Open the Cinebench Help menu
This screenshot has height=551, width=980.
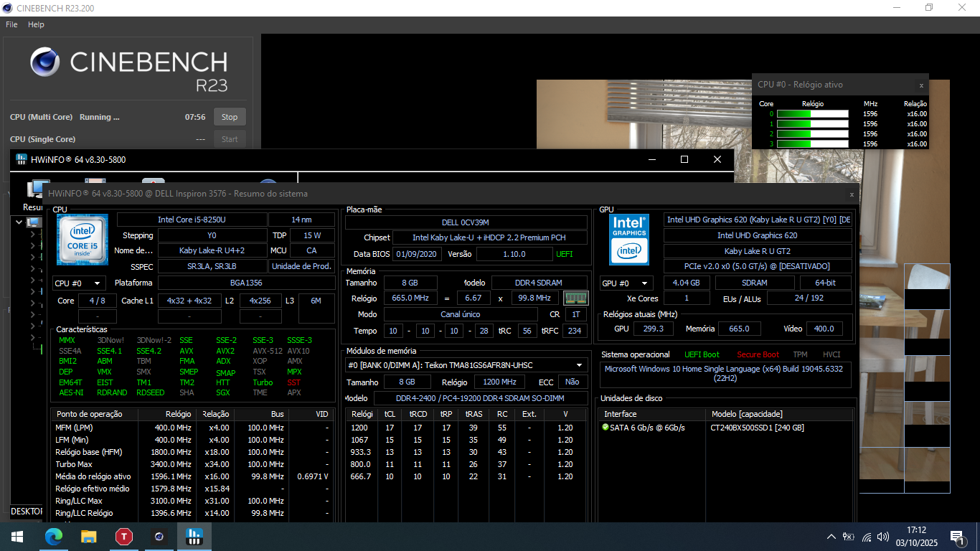tap(36, 24)
